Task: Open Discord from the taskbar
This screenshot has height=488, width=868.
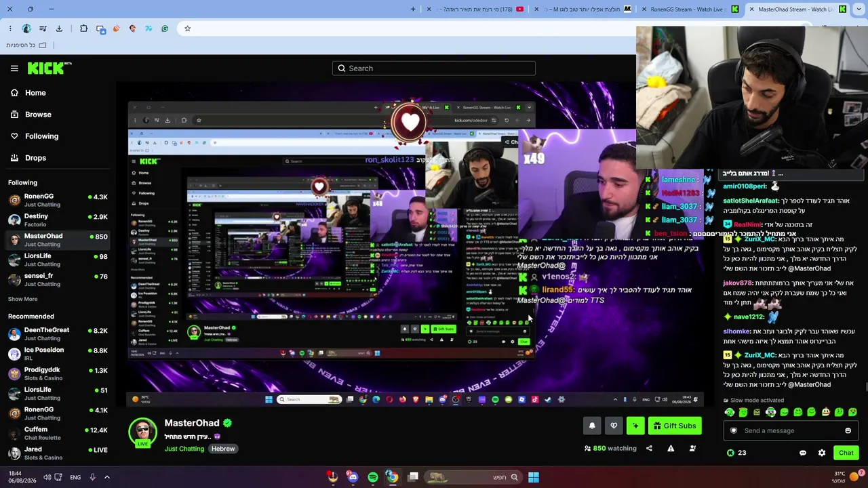Action: [353, 477]
